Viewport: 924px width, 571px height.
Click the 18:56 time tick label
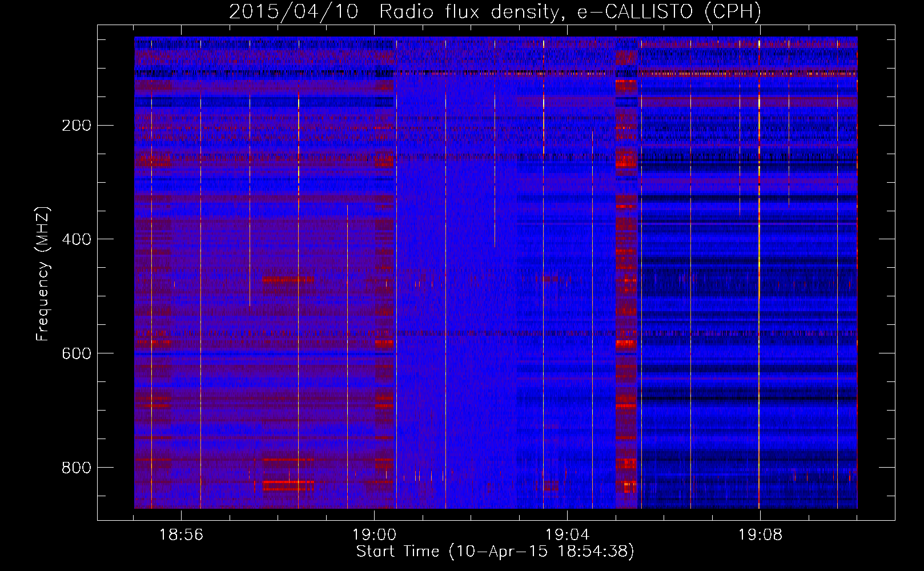[181, 535]
